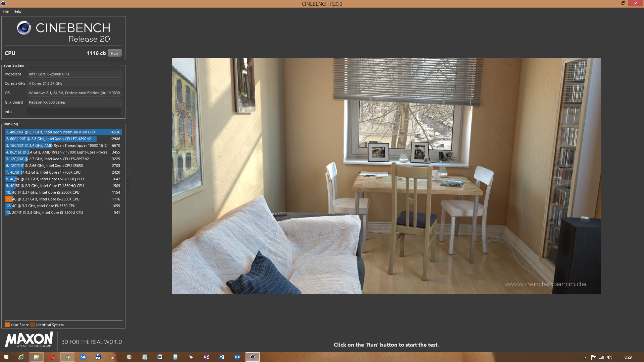
Task: Click the Cinebench icon in the title bar
Action: pyautogui.click(x=3, y=4)
